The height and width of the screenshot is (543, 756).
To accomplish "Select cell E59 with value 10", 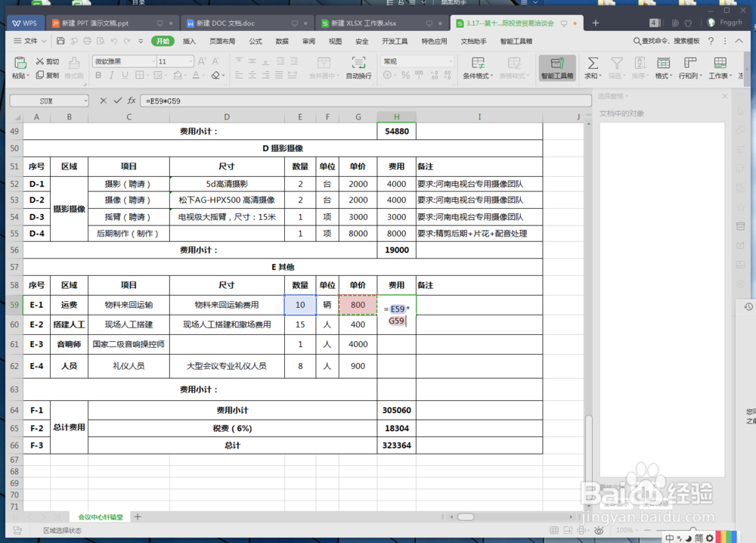I will point(300,305).
